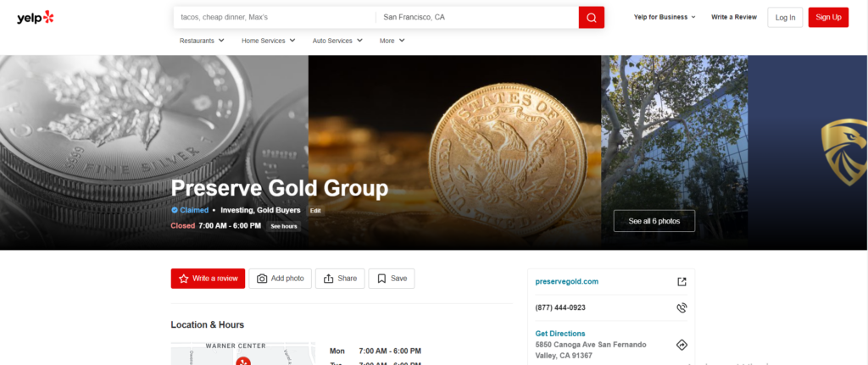Click the red Write a review button
This screenshot has width=868, height=365.
tap(208, 279)
